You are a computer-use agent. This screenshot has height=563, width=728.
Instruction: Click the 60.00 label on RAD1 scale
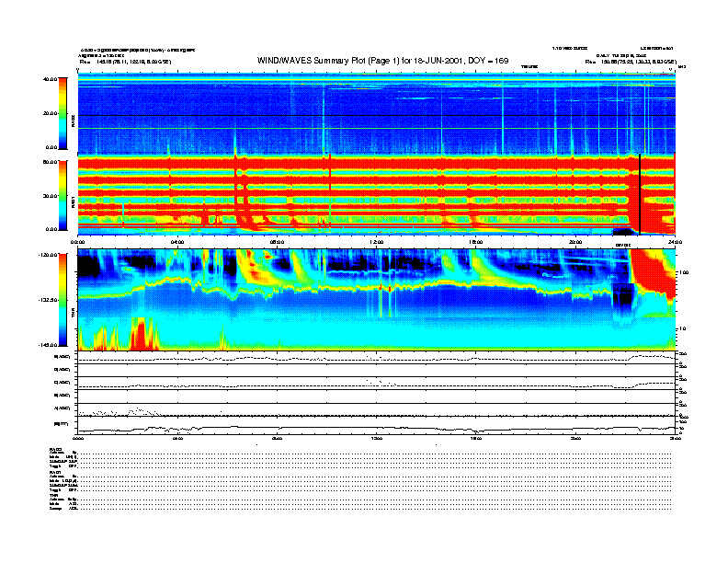pyautogui.click(x=50, y=162)
